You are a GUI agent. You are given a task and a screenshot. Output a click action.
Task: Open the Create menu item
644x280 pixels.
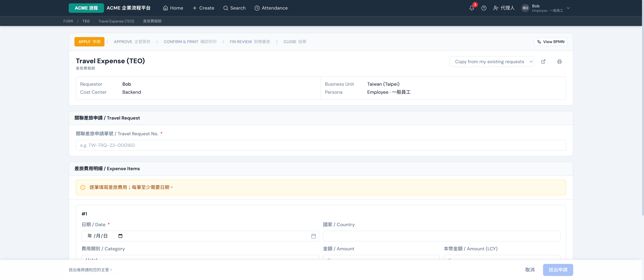coord(203,8)
